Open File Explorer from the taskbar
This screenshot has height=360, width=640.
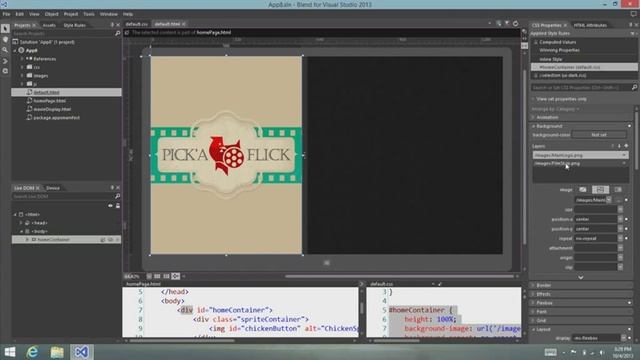[x=57, y=352]
